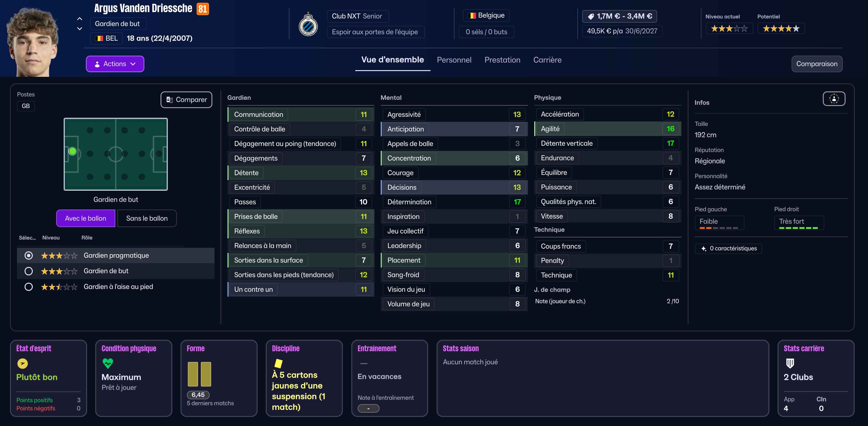Go to previous player with up chevron
Screen dimensions: 868x426
pos(79,19)
